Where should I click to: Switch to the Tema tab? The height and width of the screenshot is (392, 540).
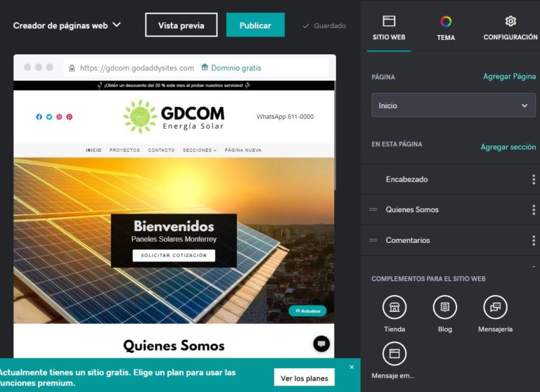pyautogui.click(x=446, y=28)
